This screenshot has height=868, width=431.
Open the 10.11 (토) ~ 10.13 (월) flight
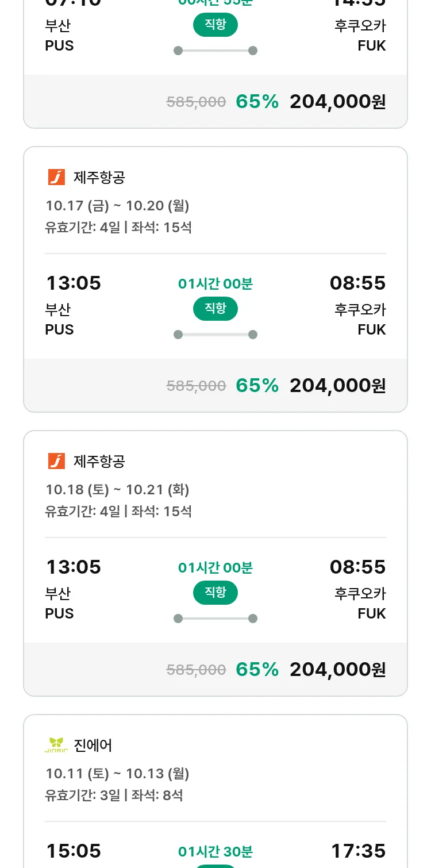117,773
